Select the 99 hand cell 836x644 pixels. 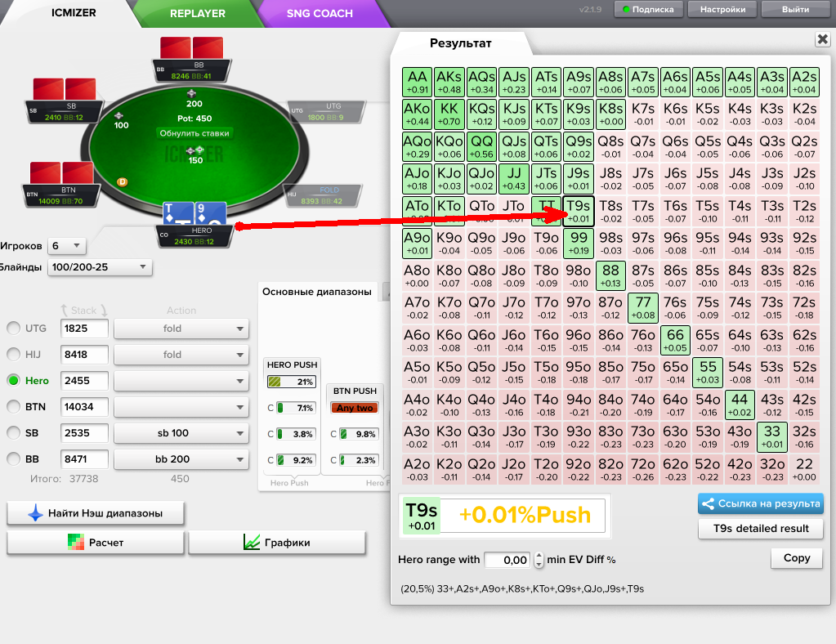(x=579, y=244)
